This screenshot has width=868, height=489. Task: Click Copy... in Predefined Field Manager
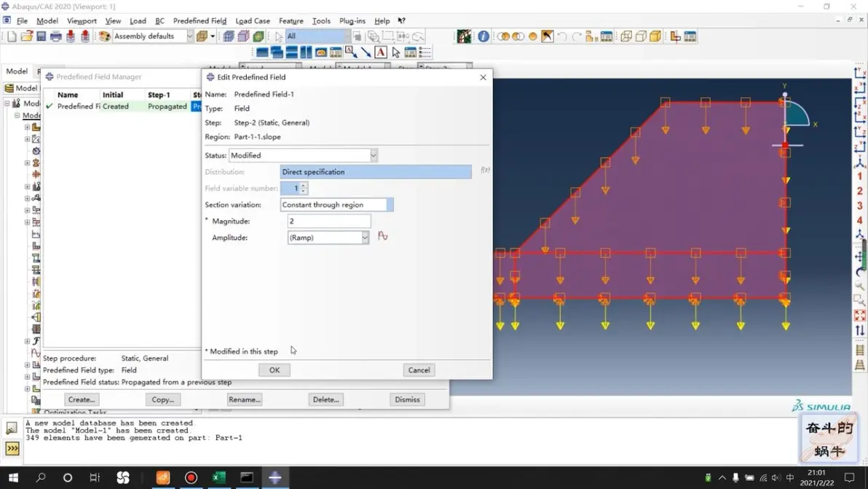[163, 399]
